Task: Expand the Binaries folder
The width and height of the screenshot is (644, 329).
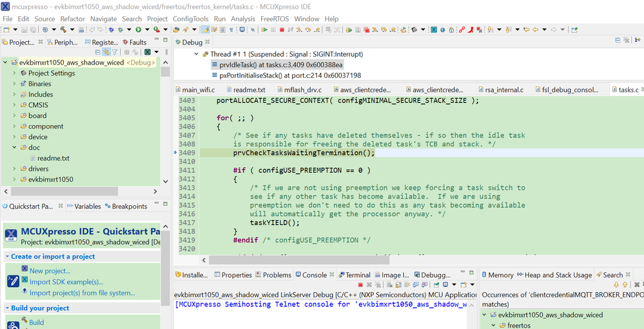Action: click(14, 84)
